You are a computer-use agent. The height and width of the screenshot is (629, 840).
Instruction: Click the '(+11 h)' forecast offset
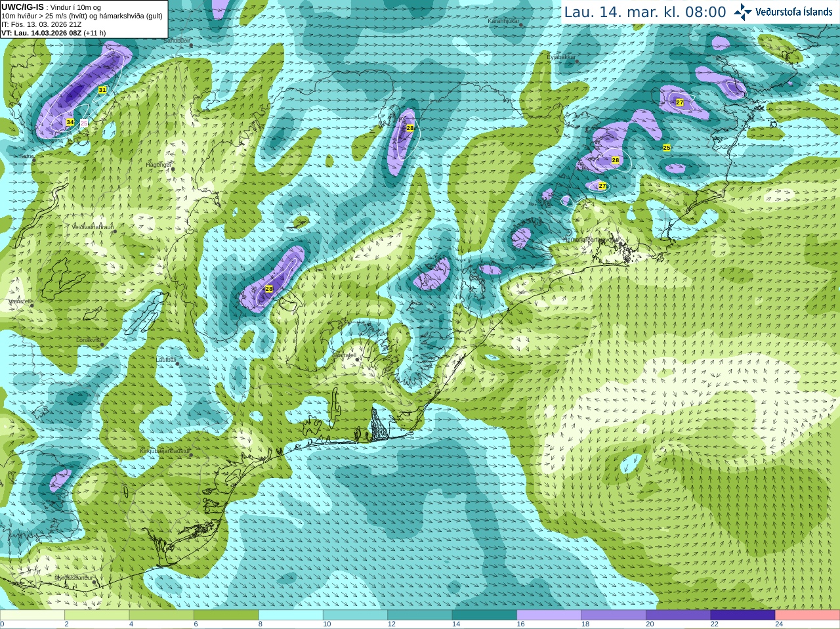(x=95, y=33)
